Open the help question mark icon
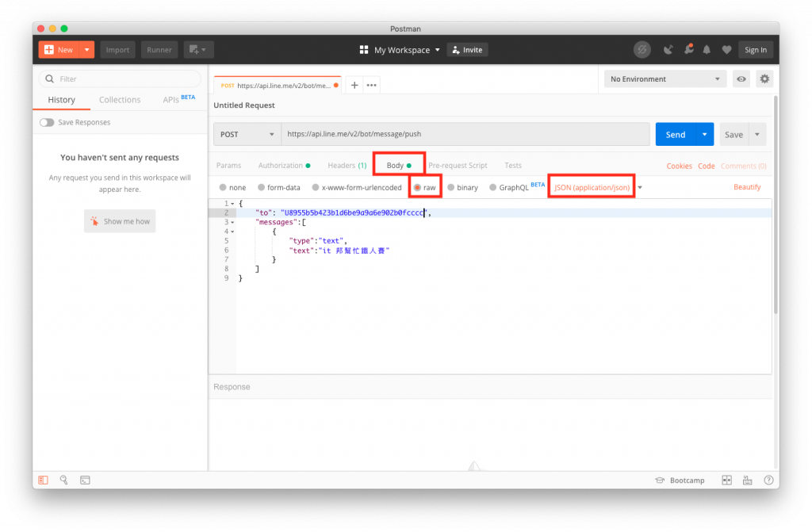 tap(768, 480)
